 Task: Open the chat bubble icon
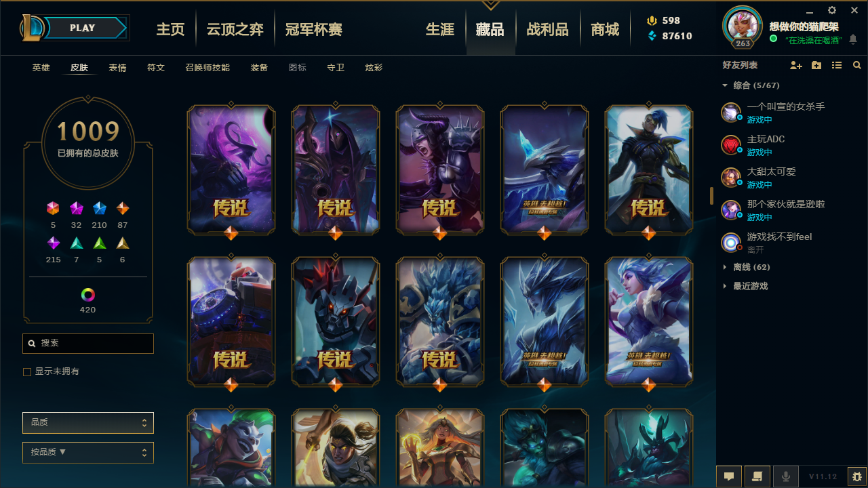coord(729,476)
